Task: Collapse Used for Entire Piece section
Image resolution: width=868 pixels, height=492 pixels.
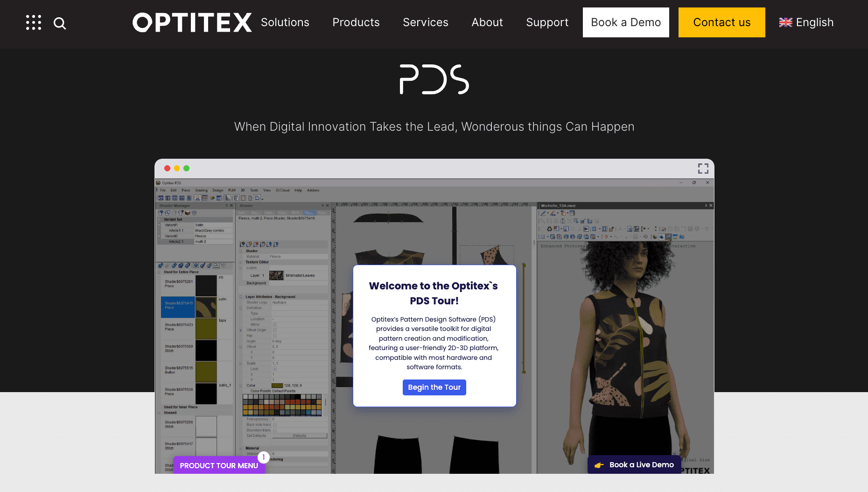Action: pos(159,272)
